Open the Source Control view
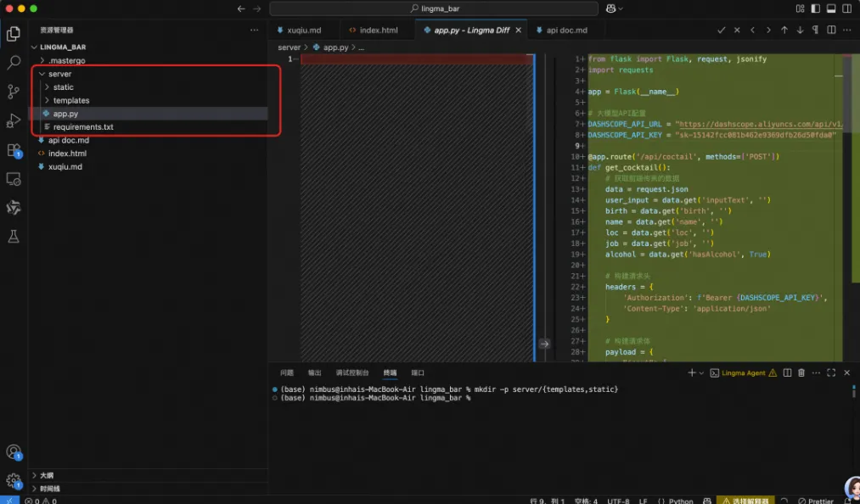860x504 pixels. [14, 92]
